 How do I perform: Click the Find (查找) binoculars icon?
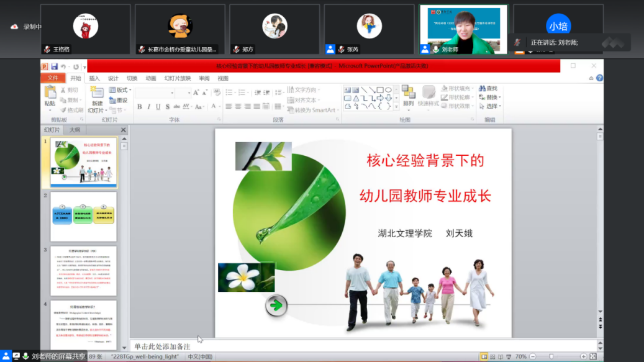tap(483, 89)
